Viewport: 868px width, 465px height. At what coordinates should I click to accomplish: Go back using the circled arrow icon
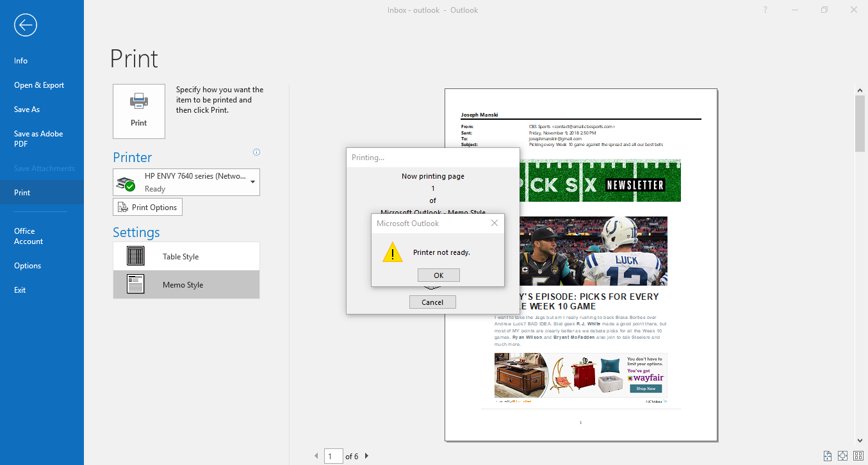(26, 25)
